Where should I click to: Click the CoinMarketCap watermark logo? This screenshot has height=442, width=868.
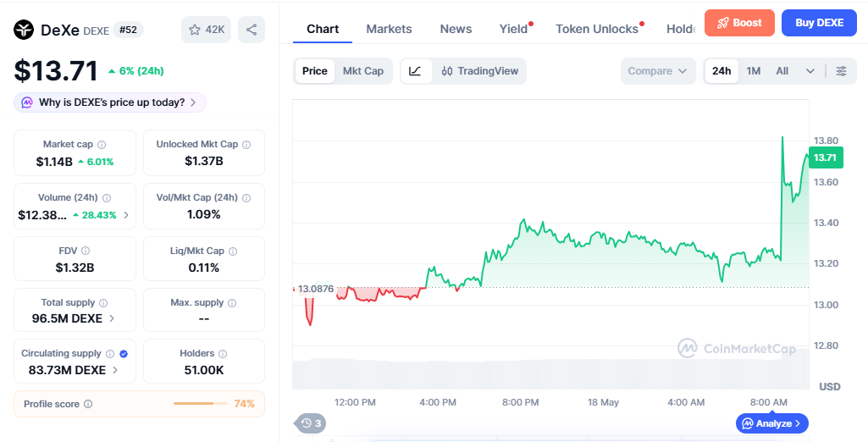tap(737, 349)
